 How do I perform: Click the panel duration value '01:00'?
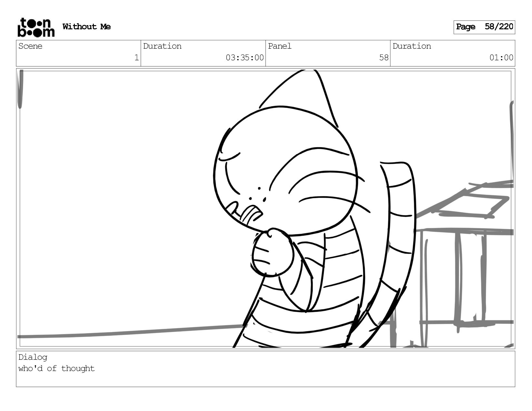501,58
